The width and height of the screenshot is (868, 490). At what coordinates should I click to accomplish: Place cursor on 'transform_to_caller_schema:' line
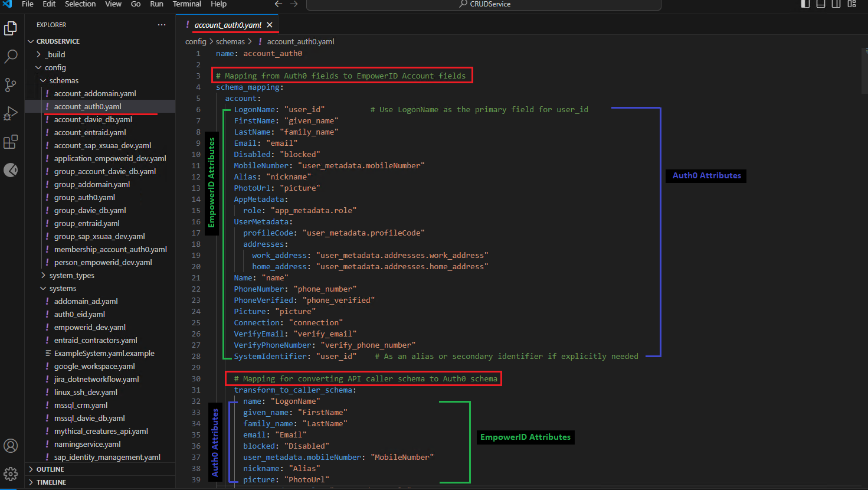click(295, 390)
